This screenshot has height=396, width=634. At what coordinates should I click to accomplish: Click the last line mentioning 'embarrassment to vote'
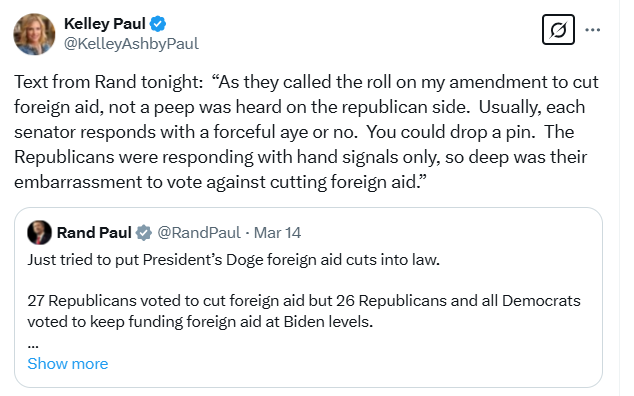point(221,182)
